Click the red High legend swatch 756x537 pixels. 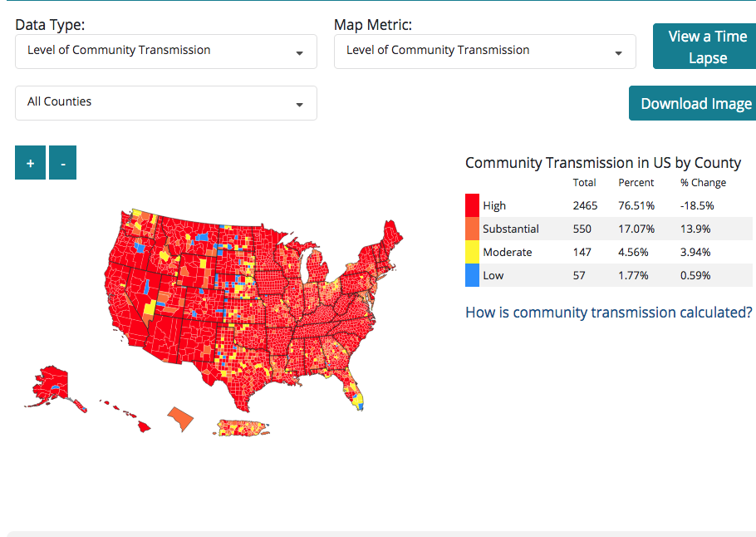coord(472,205)
